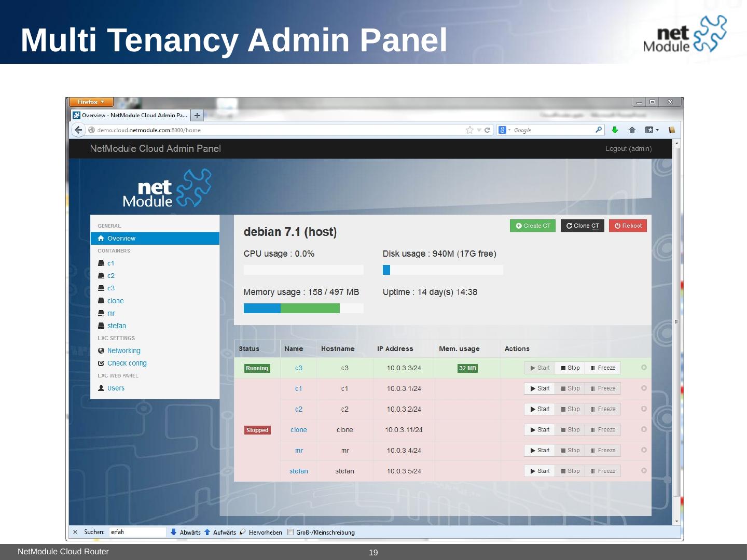747x560 pixels.
Task: Freeze the running c3 container
Action: tap(603, 368)
